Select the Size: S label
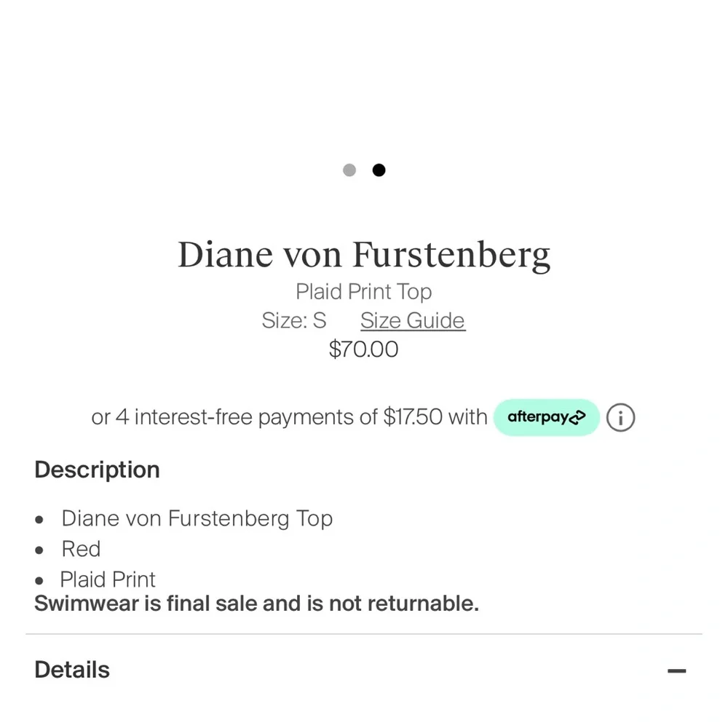The width and height of the screenshot is (728, 728). click(293, 320)
